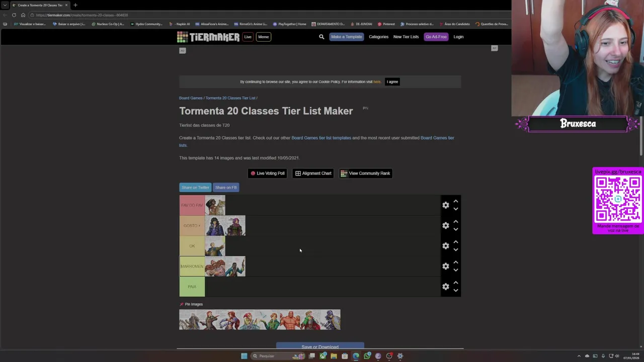
Task: Open New Tier Lists page
Action: pos(406,37)
